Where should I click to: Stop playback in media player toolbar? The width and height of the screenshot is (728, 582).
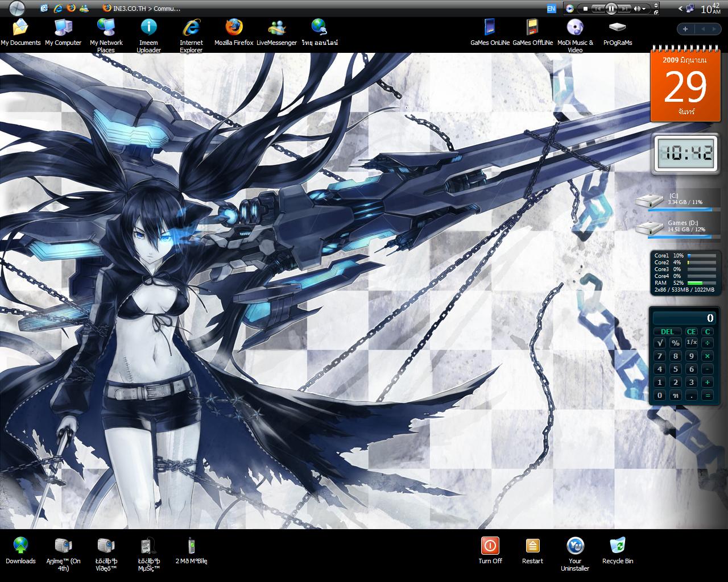click(585, 9)
